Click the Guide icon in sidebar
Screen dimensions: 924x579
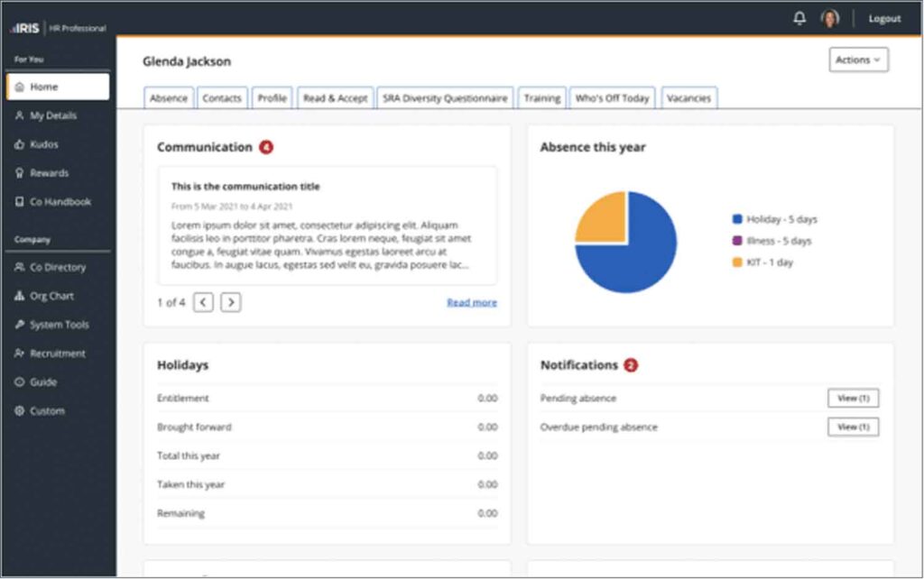pos(20,382)
